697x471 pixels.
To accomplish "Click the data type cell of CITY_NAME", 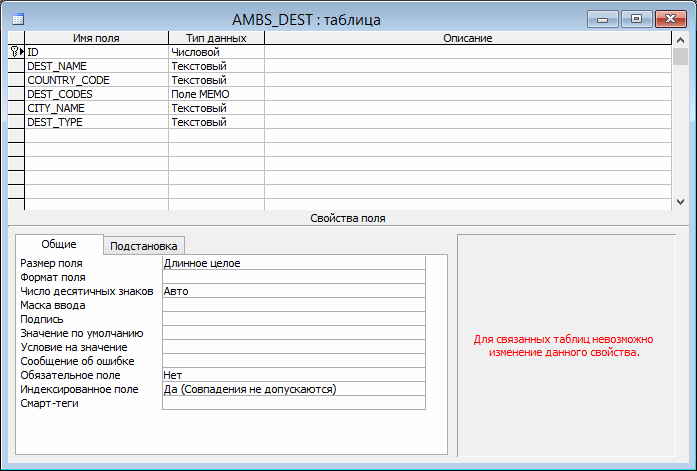I will point(216,108).
